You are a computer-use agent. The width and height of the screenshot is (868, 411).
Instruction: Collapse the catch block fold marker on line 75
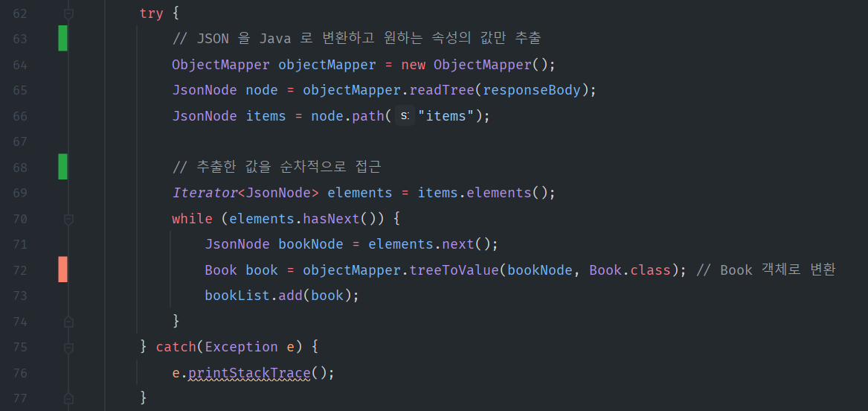pos(68,347)
